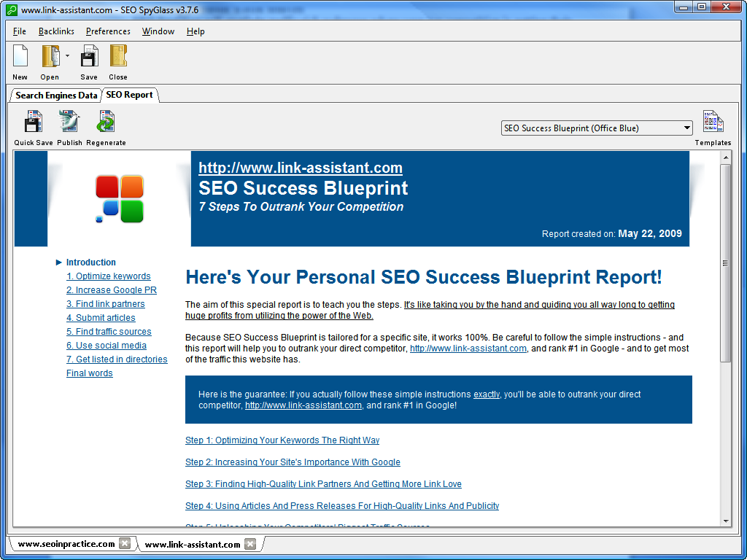Click the link-assistant colored squares logo
Image resolution: width=747 pixels, height=560 pixels.
click(120, 198)
